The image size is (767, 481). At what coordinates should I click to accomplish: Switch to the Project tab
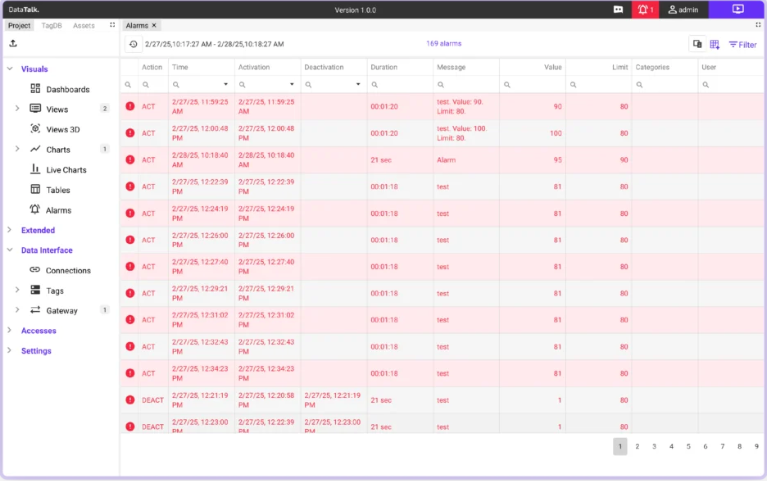(x=19, y=25)
